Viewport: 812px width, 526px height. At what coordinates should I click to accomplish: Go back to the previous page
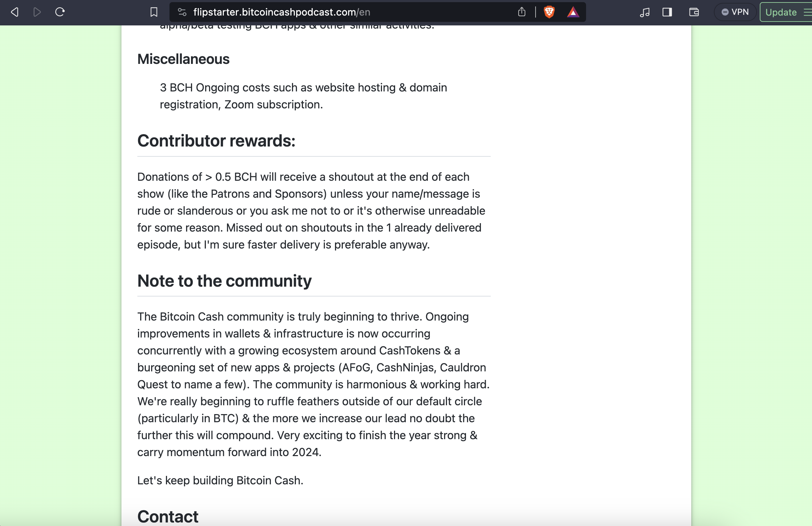click(x=14, y=12)
